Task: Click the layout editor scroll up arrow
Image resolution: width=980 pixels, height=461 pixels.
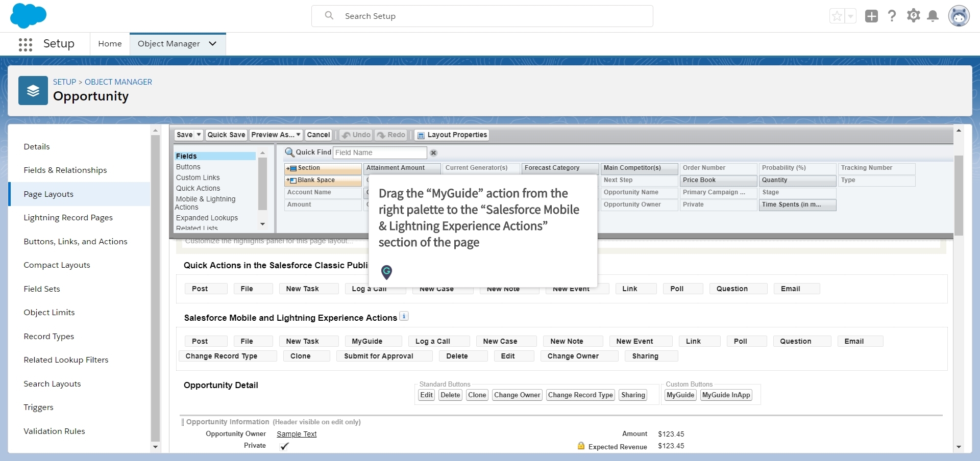Action: pos(959,131)
